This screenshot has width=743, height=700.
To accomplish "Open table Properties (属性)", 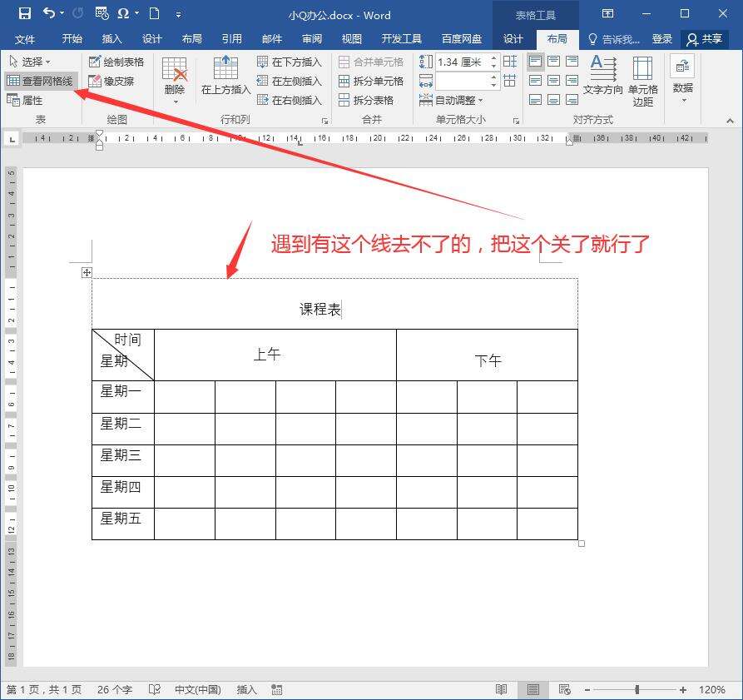I will [x=25, y=100].
